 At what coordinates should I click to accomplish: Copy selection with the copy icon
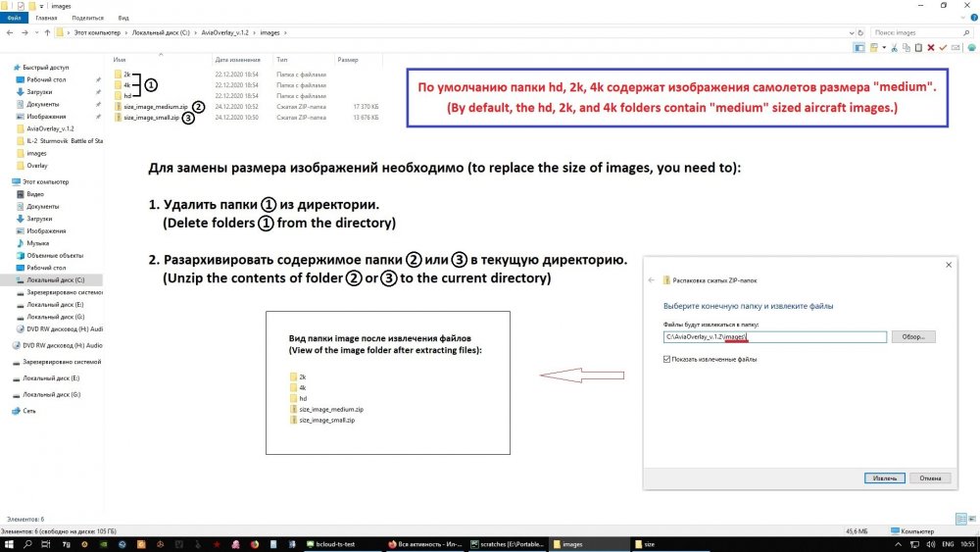906,47
